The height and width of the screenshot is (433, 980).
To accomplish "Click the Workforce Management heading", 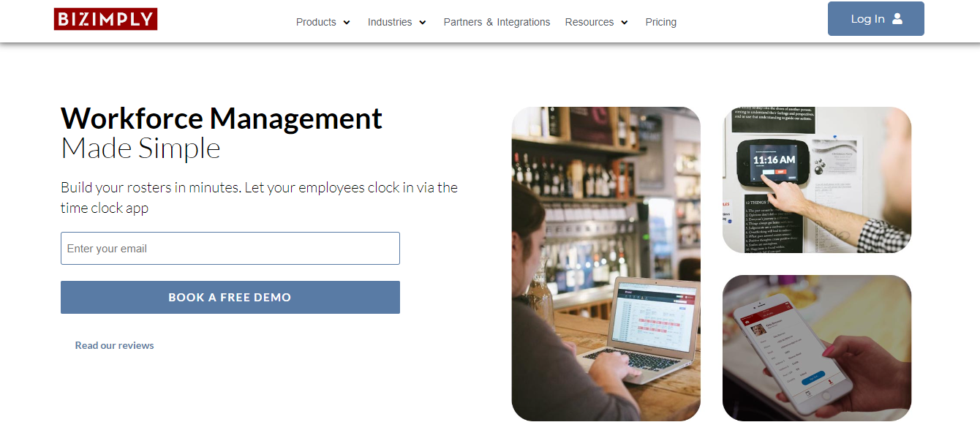I will coord(222,118).
